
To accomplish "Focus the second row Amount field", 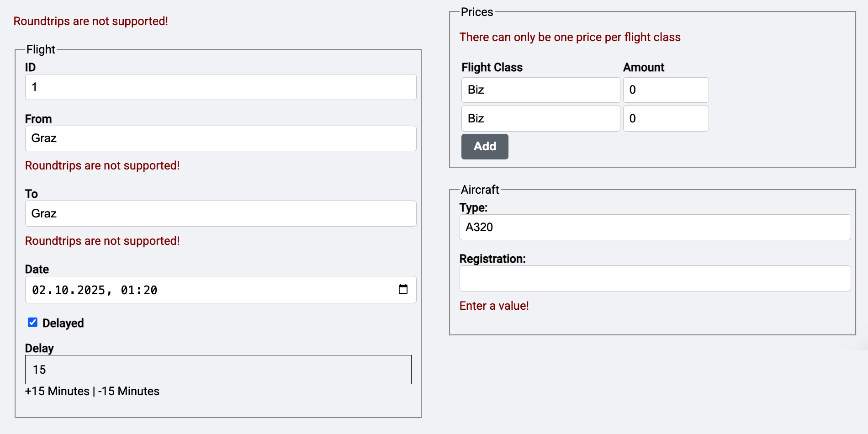I will click(666, 119).
